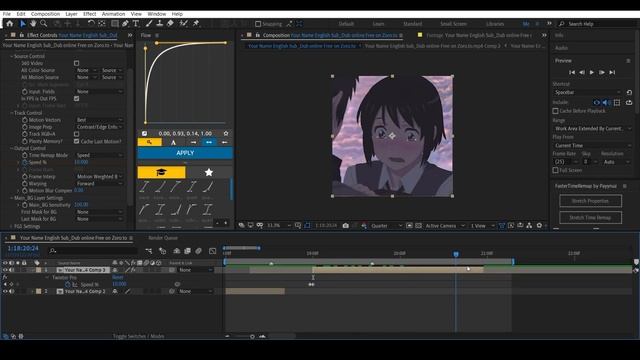Open the Effect menu
640x360 pixels.
click(x=90, y=14)
